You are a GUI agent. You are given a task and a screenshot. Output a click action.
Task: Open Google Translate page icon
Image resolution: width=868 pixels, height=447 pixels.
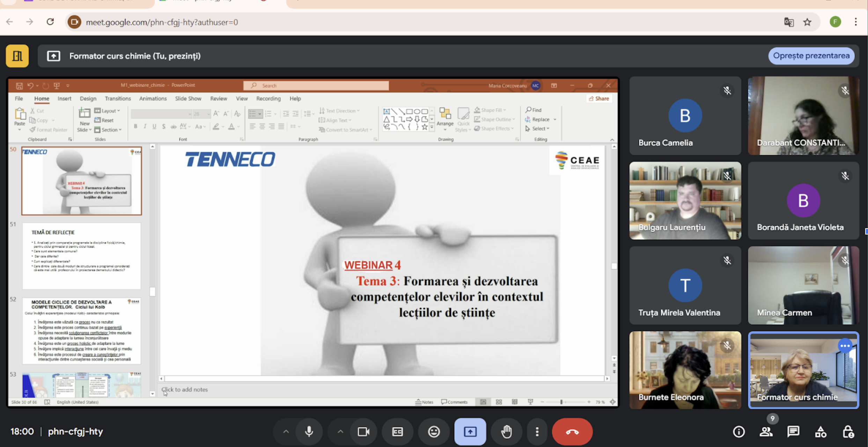(789, 22)
